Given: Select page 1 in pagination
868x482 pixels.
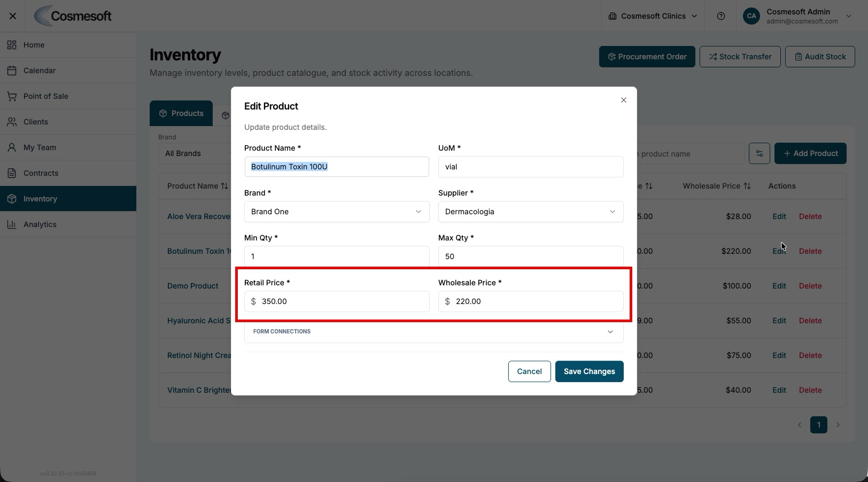Looking at the screenshot, I should pos(818,425).
